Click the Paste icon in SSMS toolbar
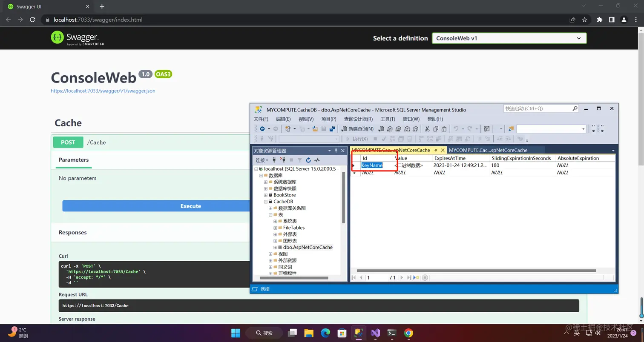 tap(444, 128)
